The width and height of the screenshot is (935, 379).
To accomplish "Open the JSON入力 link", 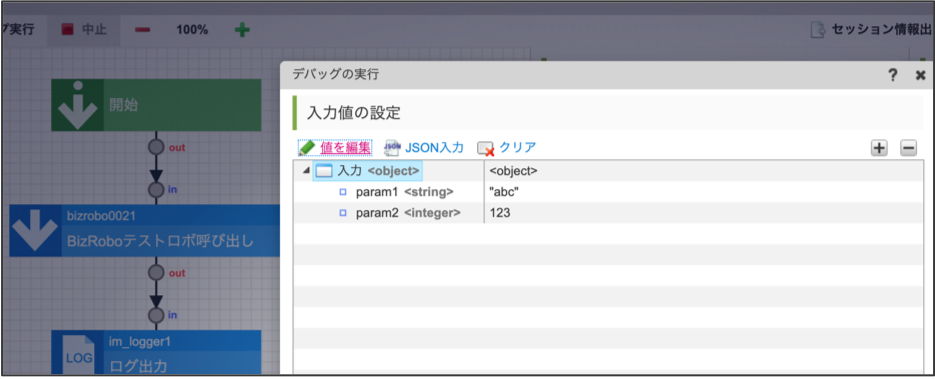I will pyautogui.click(x=434, y=147).
